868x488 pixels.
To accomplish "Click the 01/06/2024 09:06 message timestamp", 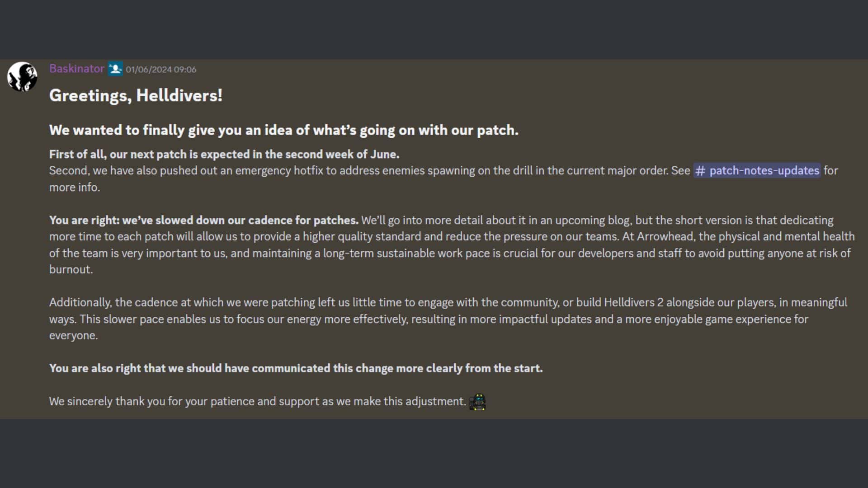I will [161, 70].
